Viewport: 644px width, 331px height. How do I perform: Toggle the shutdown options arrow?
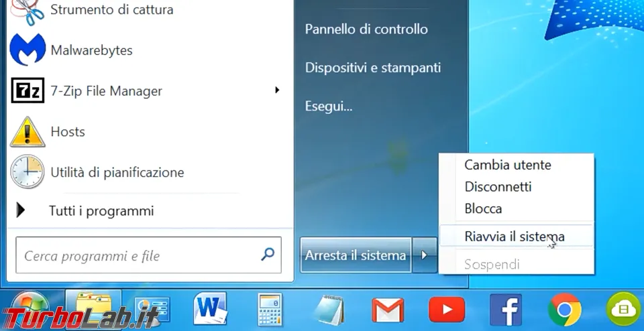[425, 255]
